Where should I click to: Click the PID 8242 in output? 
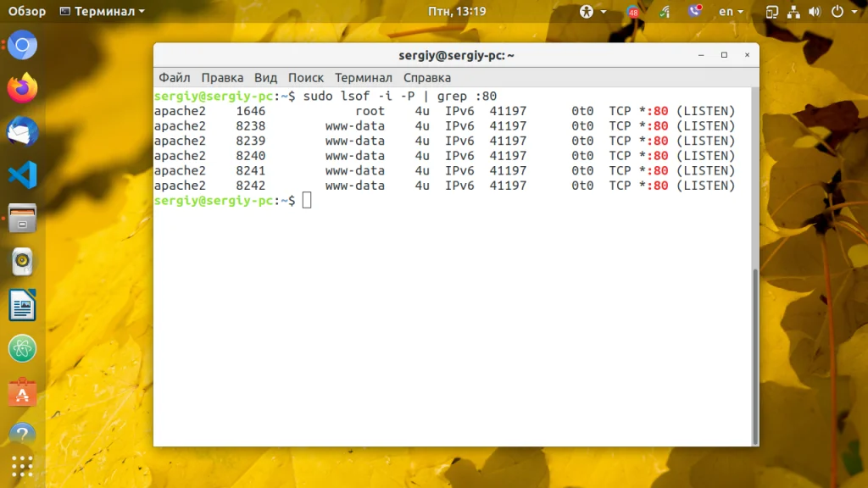tap(251, 186)
